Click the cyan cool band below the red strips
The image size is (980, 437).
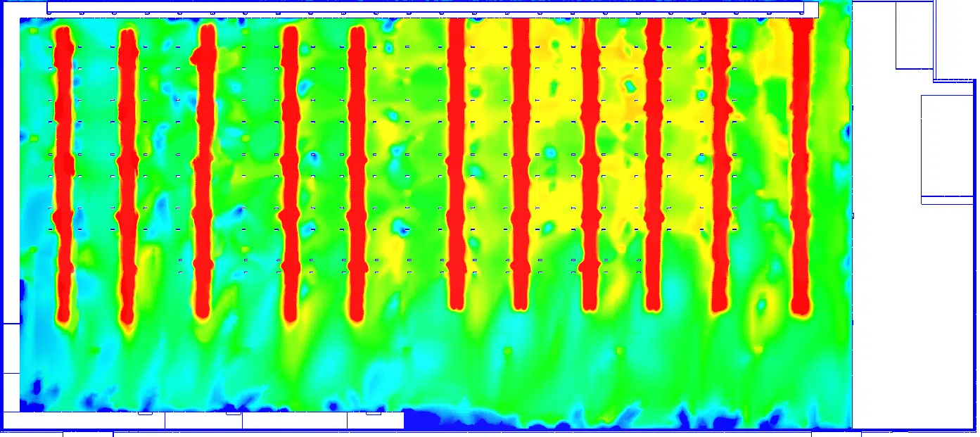tap(436, 352)
